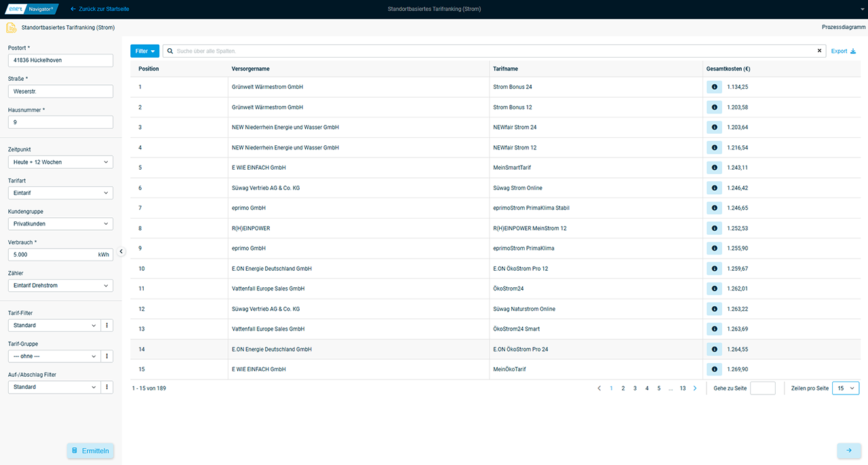
Task: Click the Ermitteln button
Action: click(90, 451)
